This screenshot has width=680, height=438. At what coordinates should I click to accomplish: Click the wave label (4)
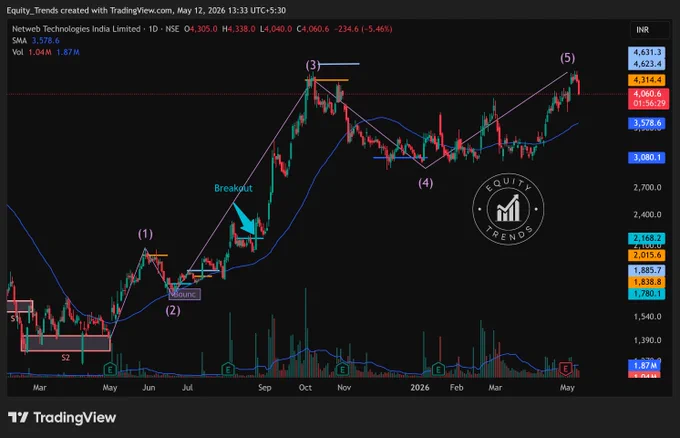click(x=425, y=183)
